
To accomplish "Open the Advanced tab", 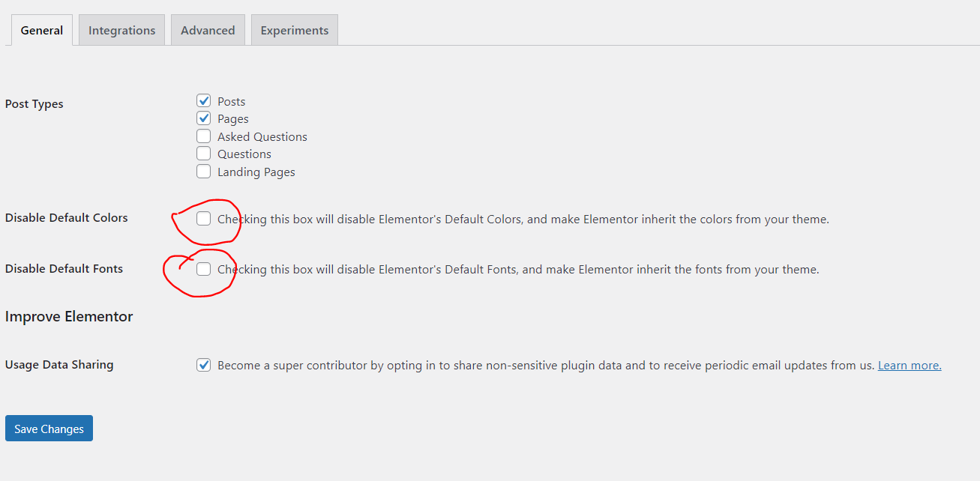I will click(208, 30).
